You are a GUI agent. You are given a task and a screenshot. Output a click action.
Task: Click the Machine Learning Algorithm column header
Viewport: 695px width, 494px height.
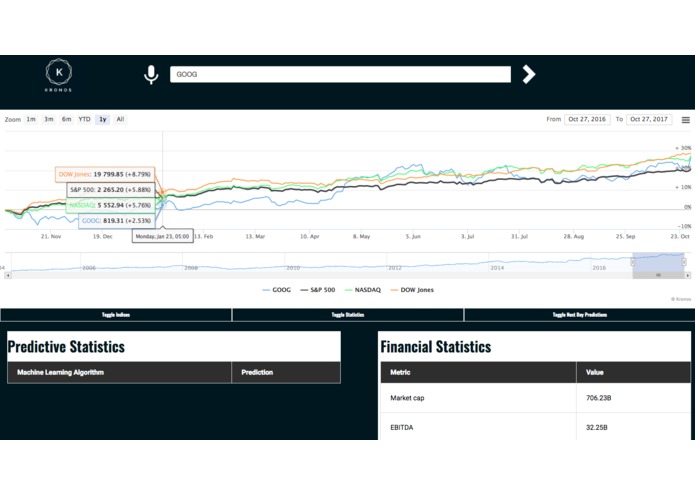coord(119,372)
